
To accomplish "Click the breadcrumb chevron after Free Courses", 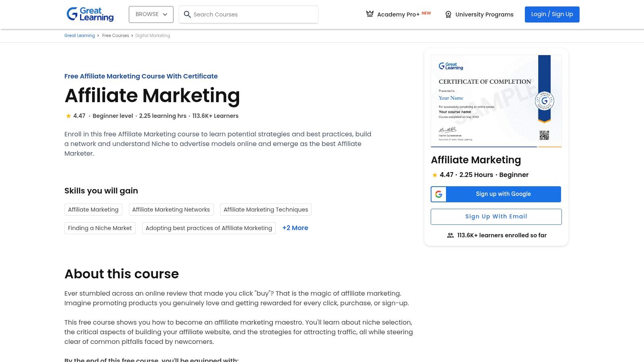I will point(132,35).
